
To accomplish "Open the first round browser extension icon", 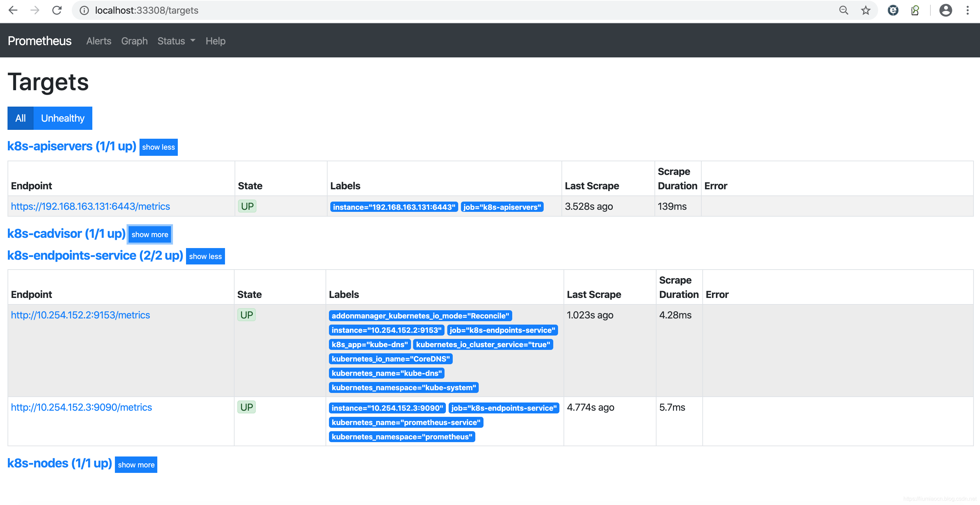I will click(893, 10).
